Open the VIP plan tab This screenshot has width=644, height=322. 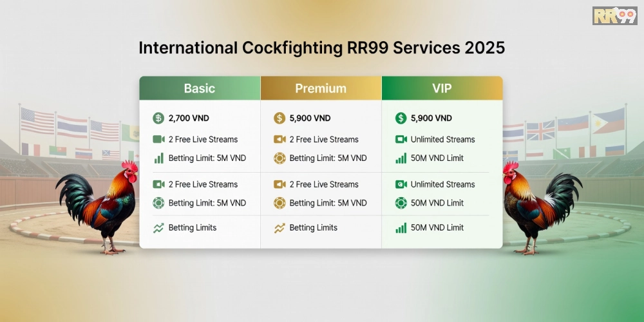tap(442, 88)
